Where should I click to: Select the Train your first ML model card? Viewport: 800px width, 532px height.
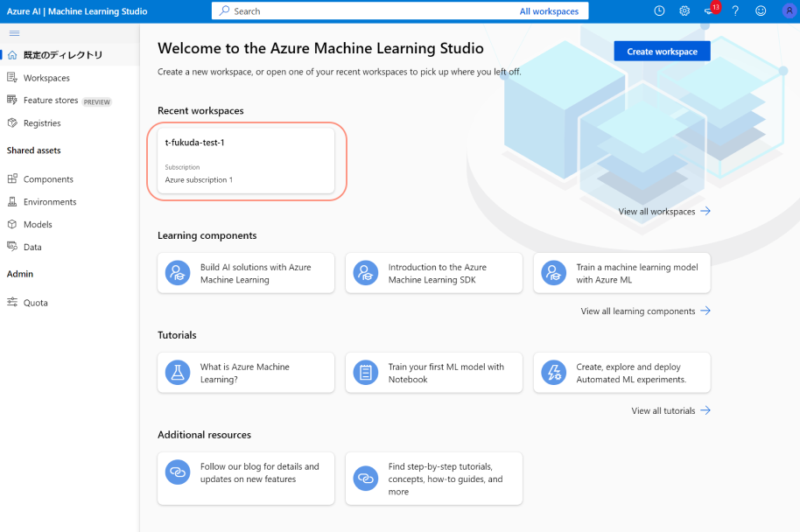[x=434, y=374]
